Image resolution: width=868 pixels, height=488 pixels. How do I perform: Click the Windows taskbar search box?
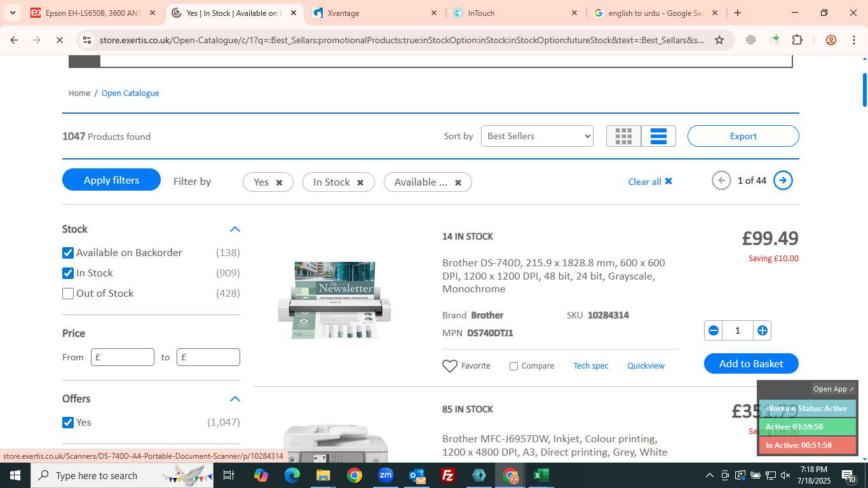(x=121, y=475)
